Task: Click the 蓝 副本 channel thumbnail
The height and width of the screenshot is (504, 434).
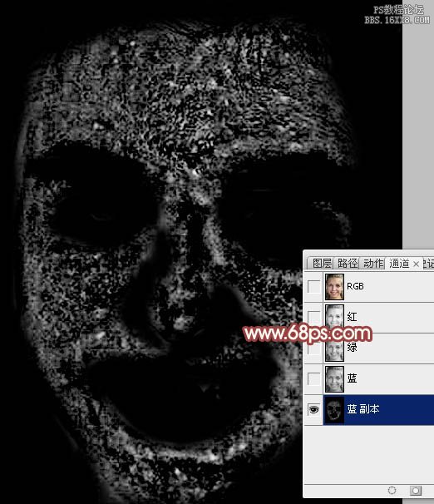Action: pos(334,410)
